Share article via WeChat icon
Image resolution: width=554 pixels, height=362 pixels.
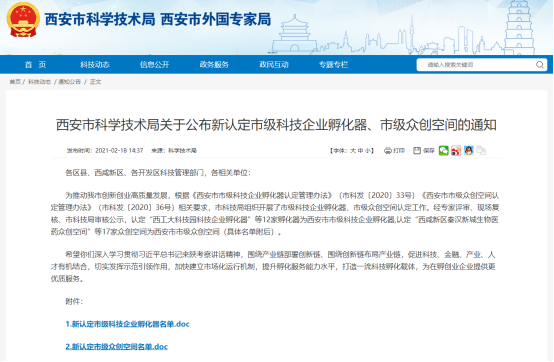click(x=443, y=151)
